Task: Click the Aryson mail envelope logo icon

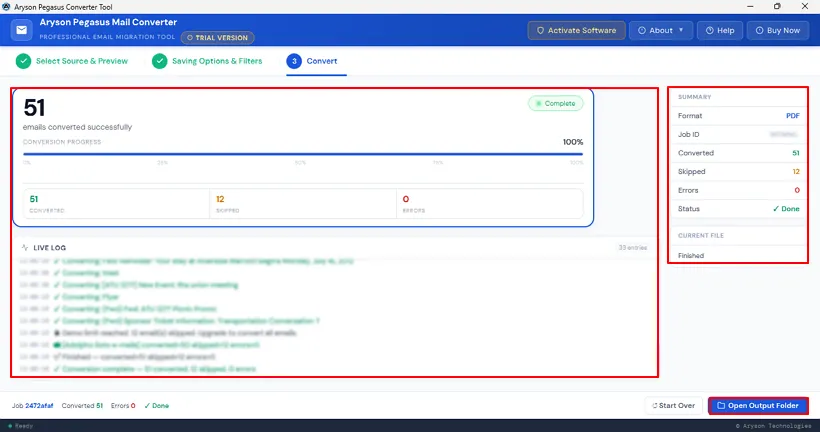Action: [x=21, y=30]
